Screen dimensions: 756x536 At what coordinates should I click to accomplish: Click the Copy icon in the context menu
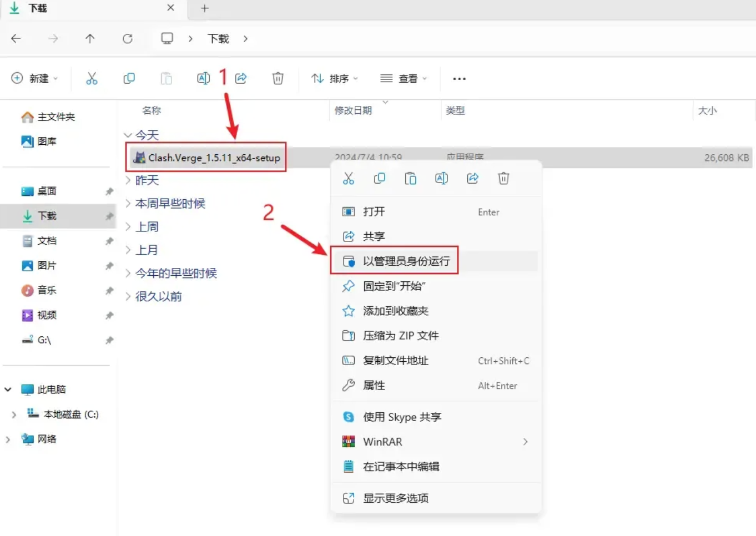click(380, 178)
